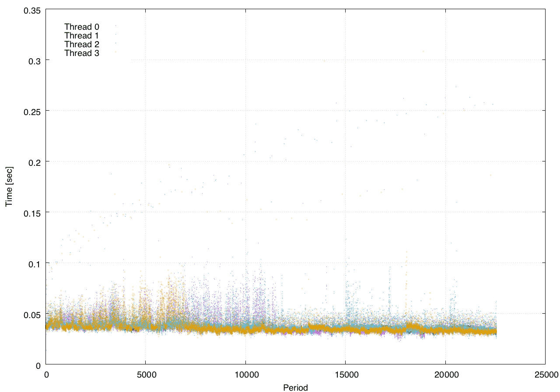Click the 20000 x-axis tick label
The image size is (560, 392).
[445, 374]
